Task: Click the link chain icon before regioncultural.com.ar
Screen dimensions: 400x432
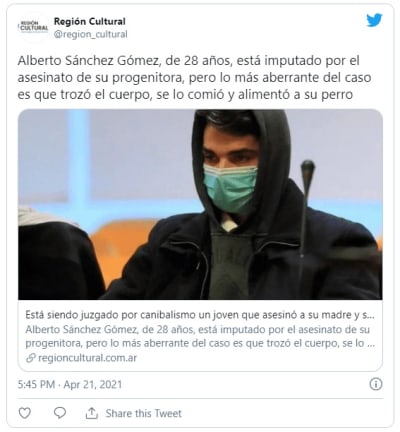Action: (30, 358)
